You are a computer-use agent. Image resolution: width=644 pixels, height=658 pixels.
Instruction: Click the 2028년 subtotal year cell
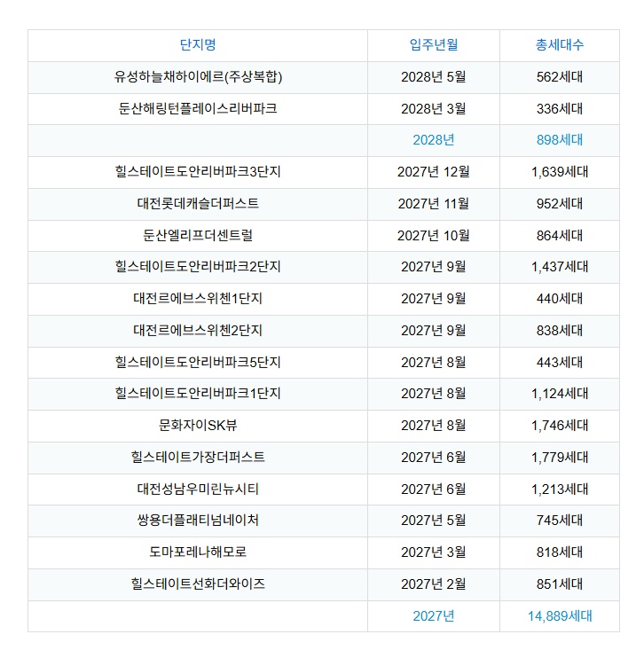pyautogui.click(x=434, y=140)
